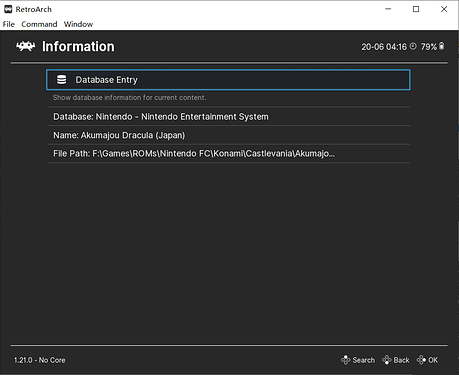Open the Window menu
Image resolution: width=459 pixels, height=375 pixels.
78,24
